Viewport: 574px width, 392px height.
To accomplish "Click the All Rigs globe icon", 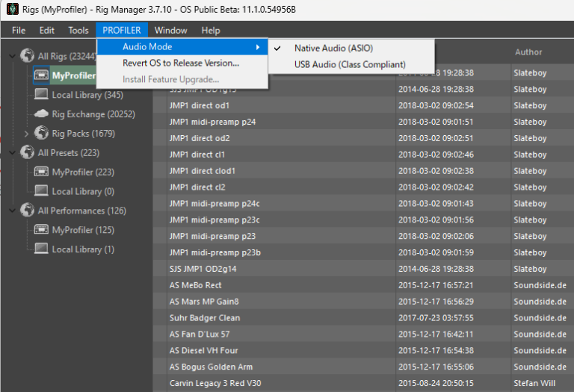I will click(x=28, y=56).
